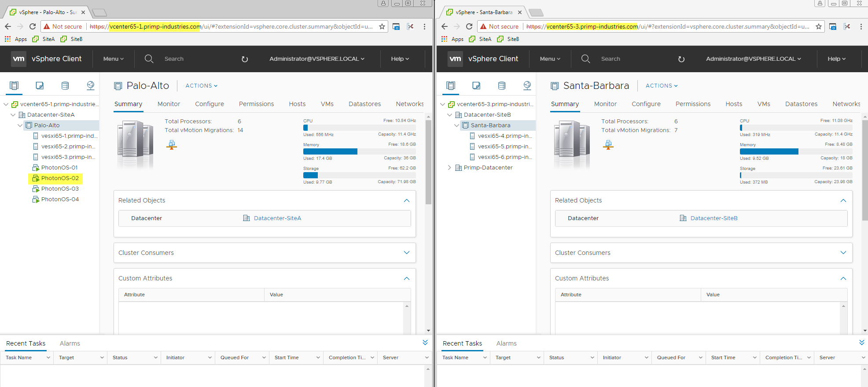Click the Palo-Alto memory usage bar
The image size is (868, 387).
point(330,151)
